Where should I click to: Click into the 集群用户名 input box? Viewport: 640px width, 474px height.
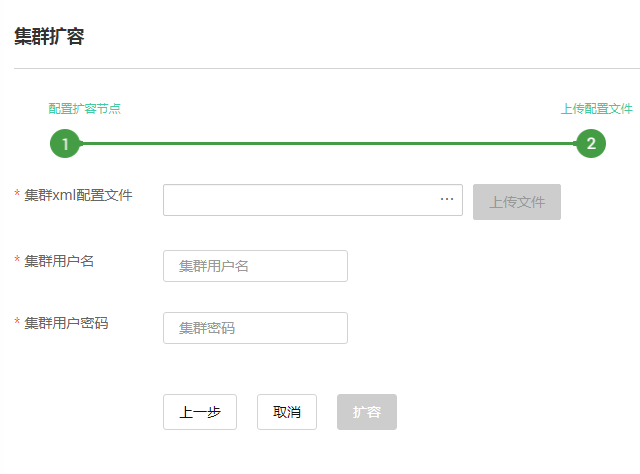click(255, 266)
